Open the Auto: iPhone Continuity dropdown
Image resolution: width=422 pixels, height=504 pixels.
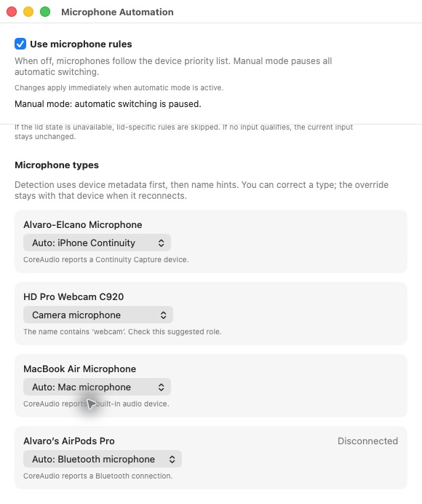pyautogui.click(x=97, y=243)
